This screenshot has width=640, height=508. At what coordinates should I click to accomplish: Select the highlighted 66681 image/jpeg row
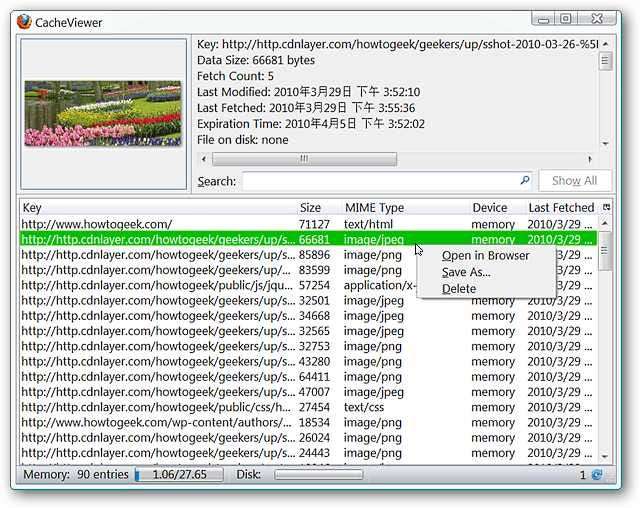point(308,239)
